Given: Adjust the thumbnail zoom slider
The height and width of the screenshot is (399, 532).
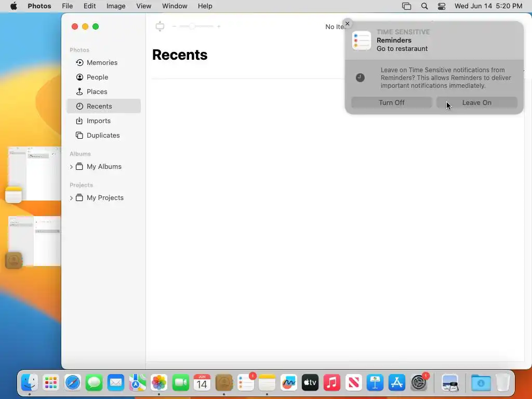Looking at the screenshot, I should pos(196,26).
